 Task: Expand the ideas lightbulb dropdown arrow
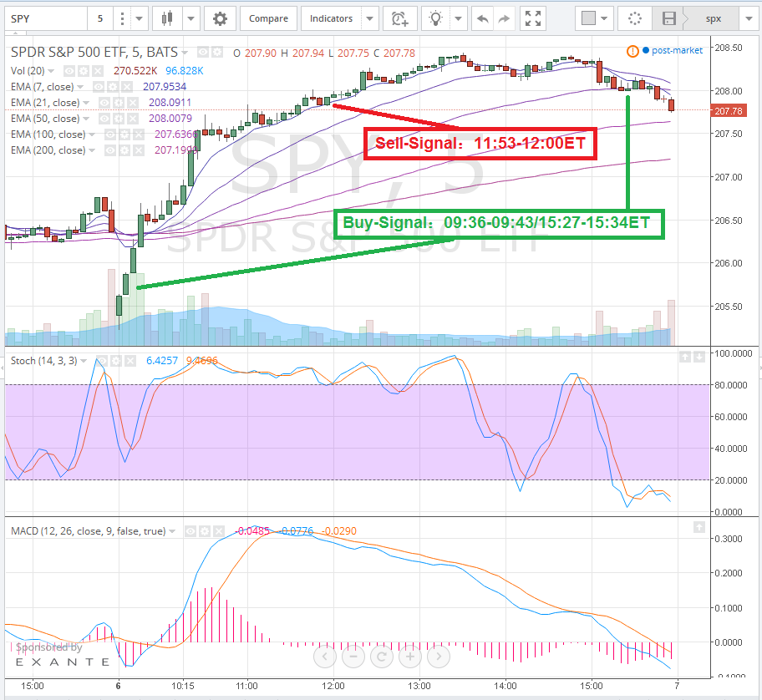458,18
